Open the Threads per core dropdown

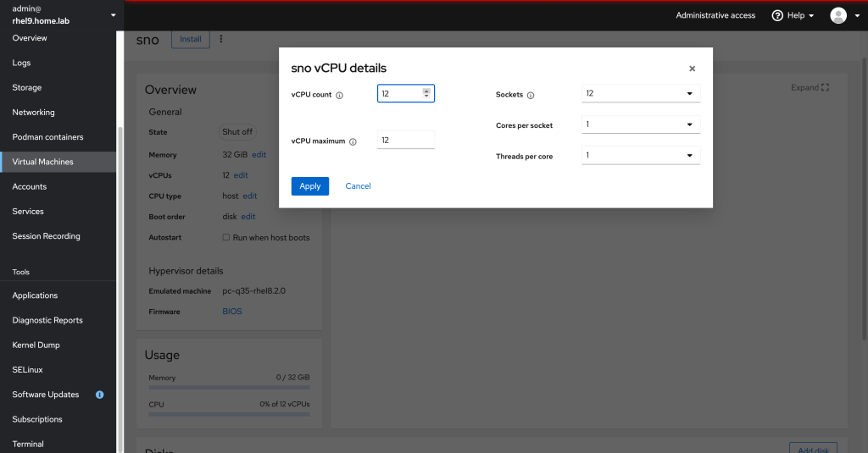point(641,156)
